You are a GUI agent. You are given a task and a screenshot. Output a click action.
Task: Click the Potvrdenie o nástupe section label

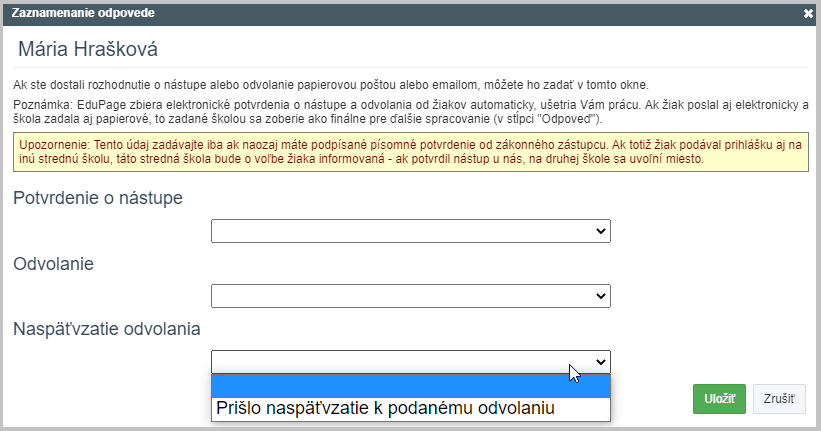[98, 198]
